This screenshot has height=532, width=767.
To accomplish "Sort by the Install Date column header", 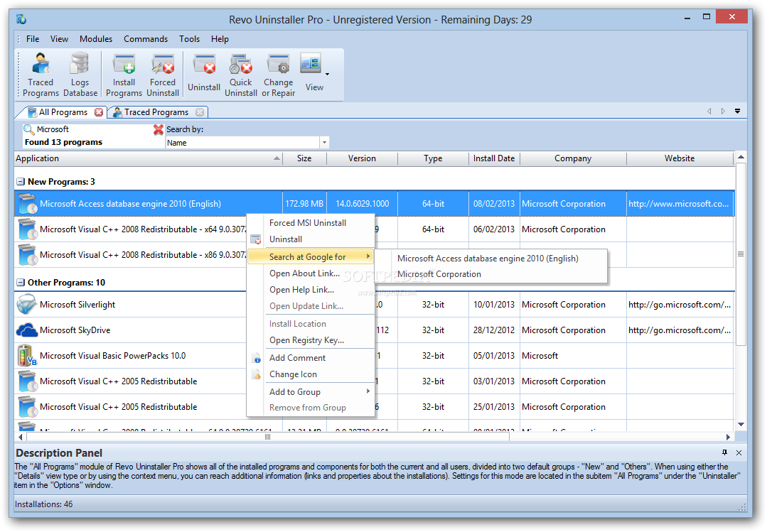I will click(x=494, y=158).
